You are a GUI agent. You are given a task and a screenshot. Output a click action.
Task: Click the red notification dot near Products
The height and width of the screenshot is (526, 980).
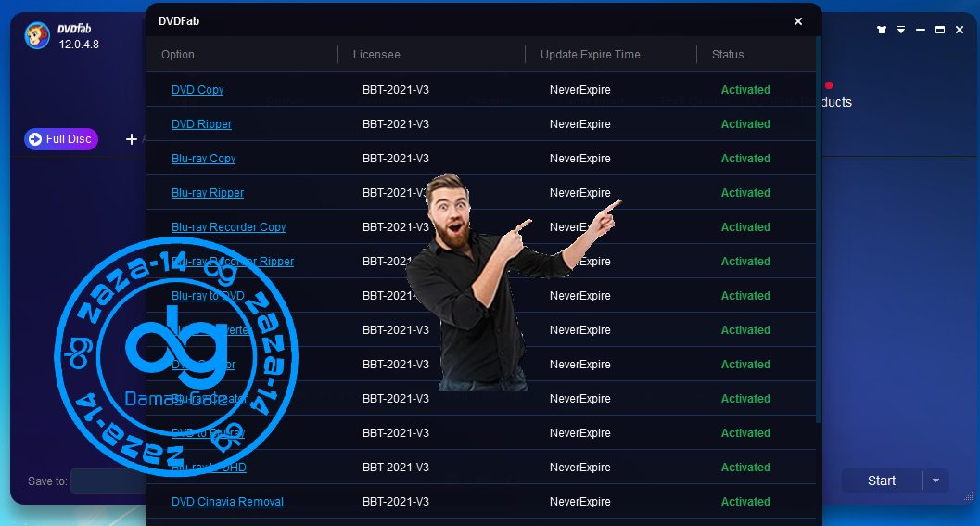click(x=829, y=85)
